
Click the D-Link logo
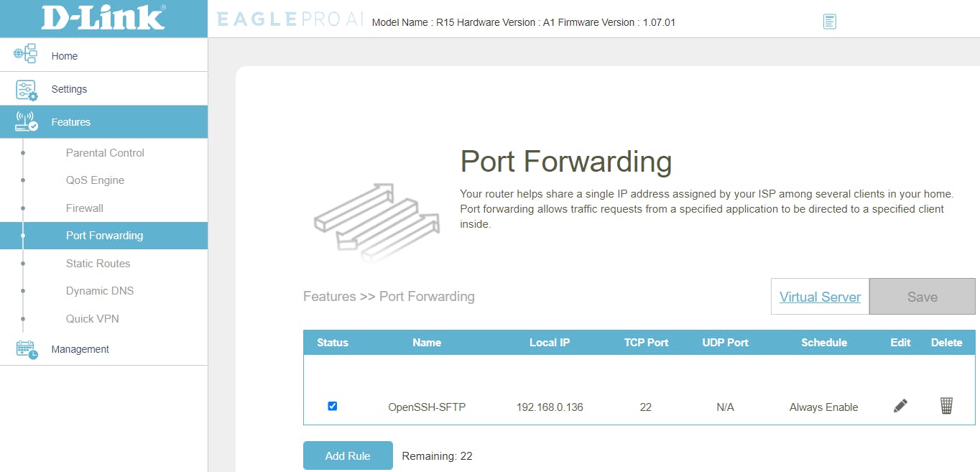(103, 18)
